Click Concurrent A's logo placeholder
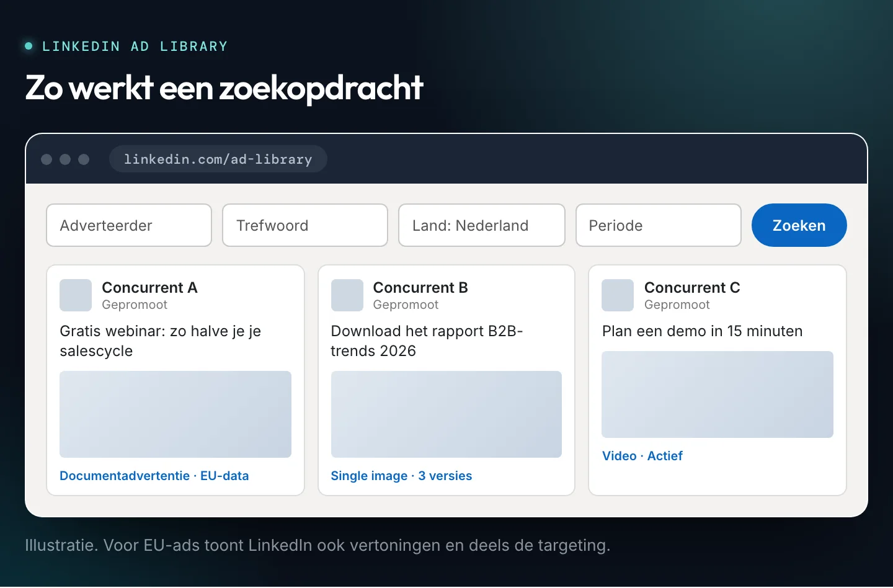The height and width of the screenshot is (588, 893). [76, 295]
